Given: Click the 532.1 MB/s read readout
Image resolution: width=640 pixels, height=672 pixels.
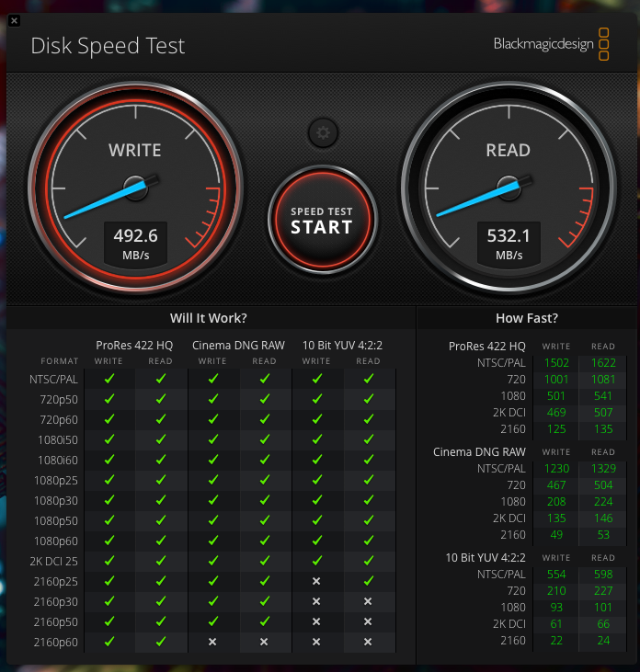Looking at the screenshot, I should pyautogui.click(x=509, y=244).
